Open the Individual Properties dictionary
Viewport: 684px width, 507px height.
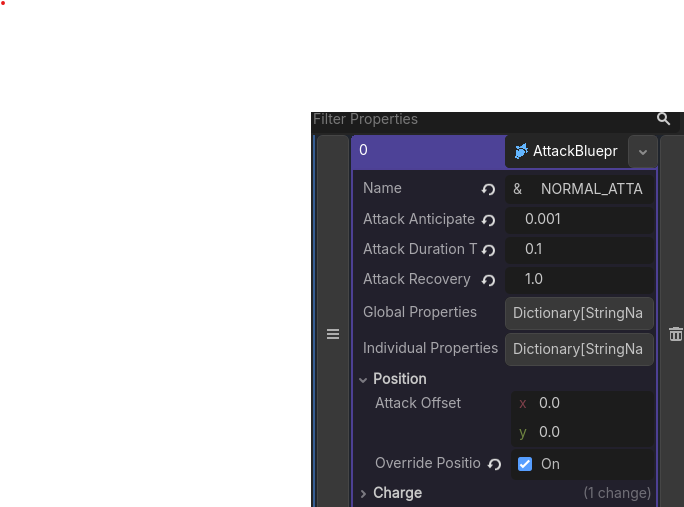pos(579,349)
